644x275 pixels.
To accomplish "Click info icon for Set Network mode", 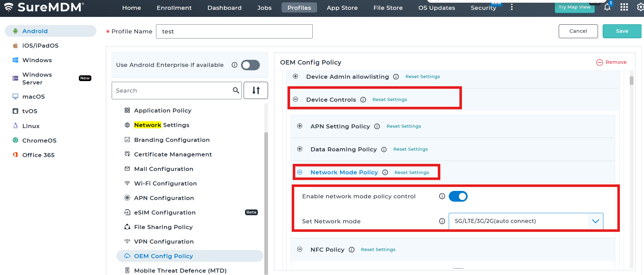I will point(442,221).
